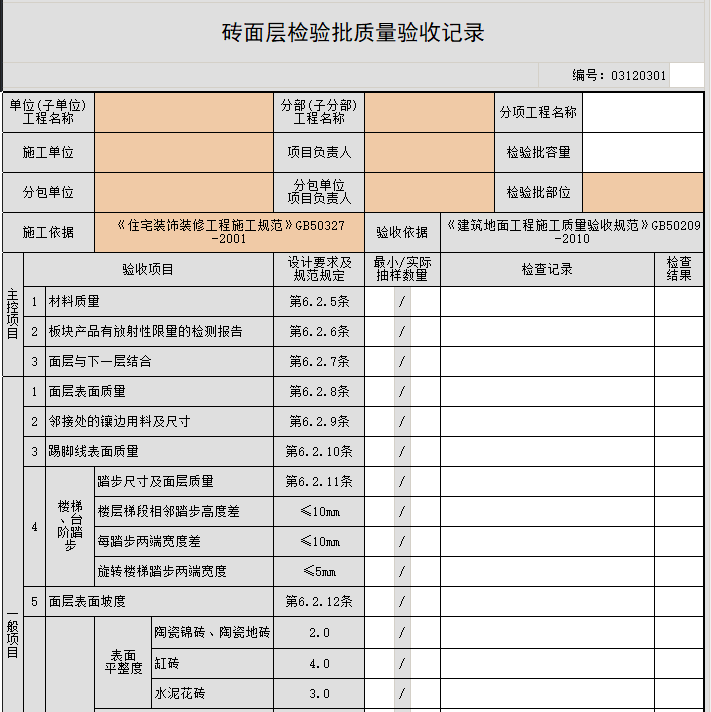Select the 每踏步两端宽度差 cell
The image size is (711, 712).
[x=184, y=541]
